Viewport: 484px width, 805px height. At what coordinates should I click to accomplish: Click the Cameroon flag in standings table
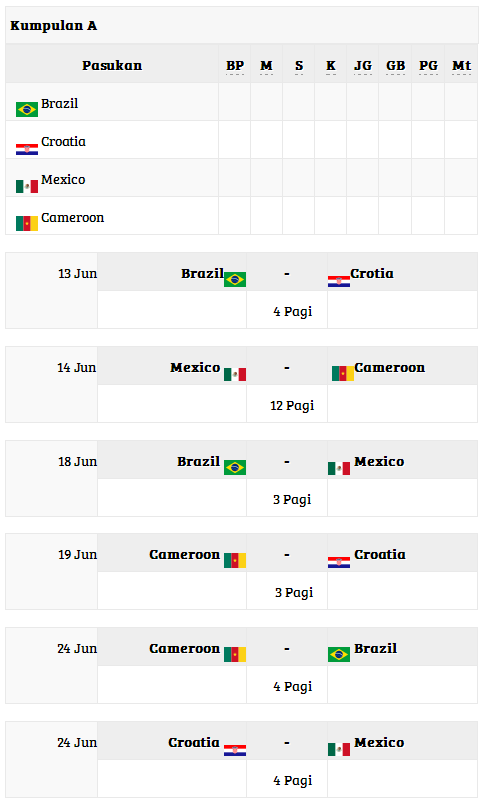27,223
